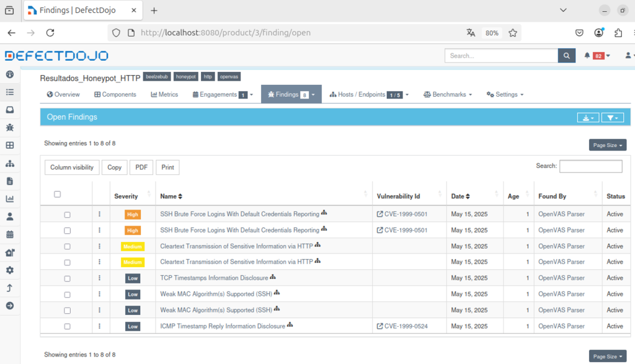The height and width of the screenshot is (364, 635).
Task: Click the Column visibility button
Action: point(72,167)
